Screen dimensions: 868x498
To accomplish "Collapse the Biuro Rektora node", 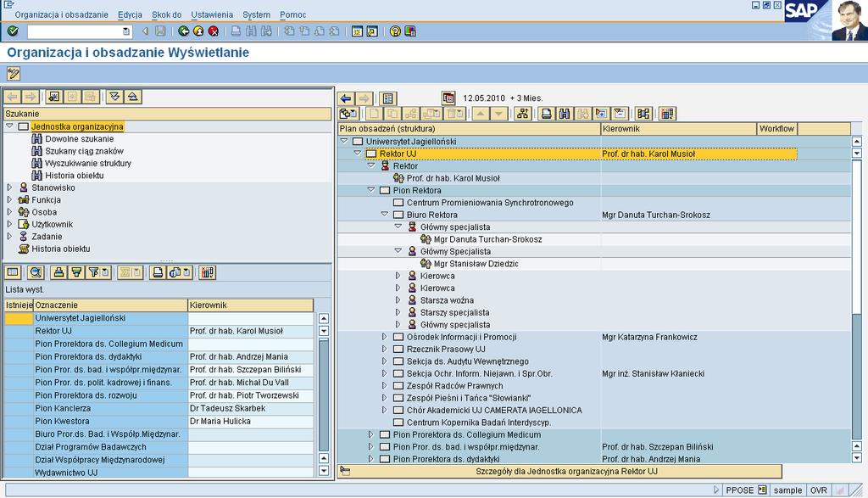I will click(385, 215).
